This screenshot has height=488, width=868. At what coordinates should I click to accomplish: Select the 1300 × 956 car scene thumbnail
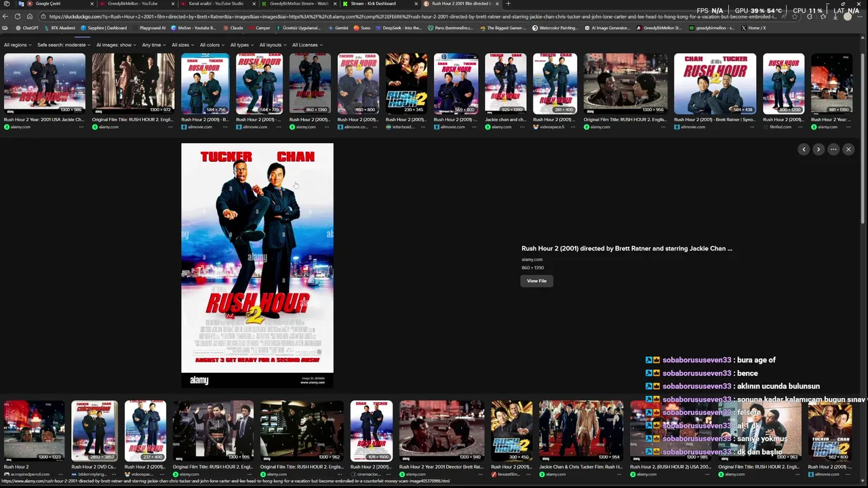625,83
